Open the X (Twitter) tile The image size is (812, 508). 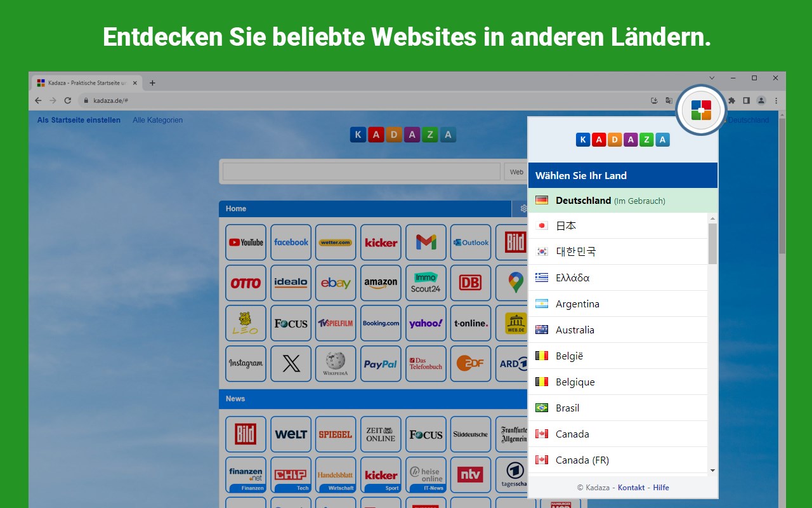tap(291, 364)
